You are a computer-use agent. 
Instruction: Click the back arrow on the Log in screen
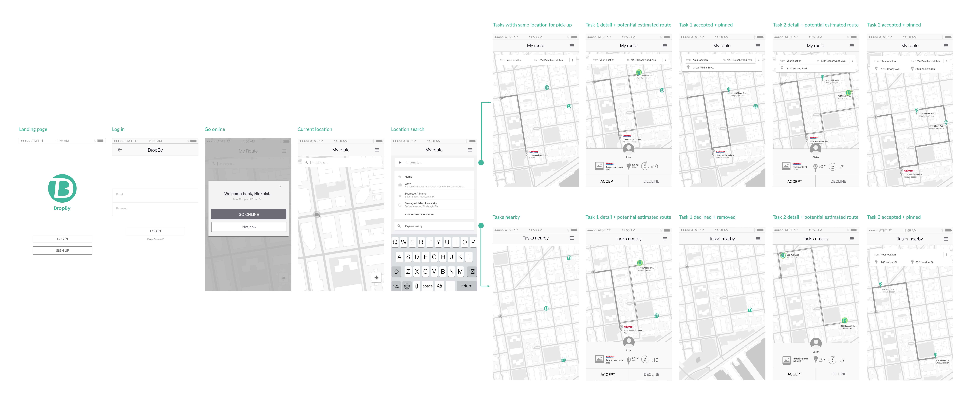pos(119,150)
